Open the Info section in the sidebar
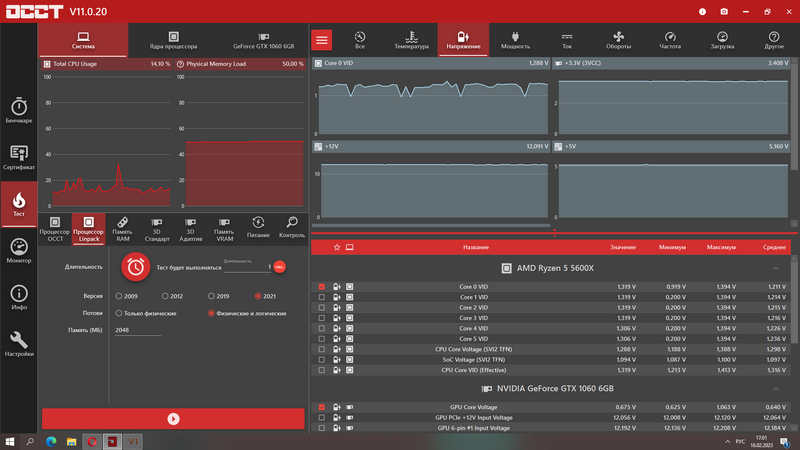800x450 pixels. pos(19,297)
